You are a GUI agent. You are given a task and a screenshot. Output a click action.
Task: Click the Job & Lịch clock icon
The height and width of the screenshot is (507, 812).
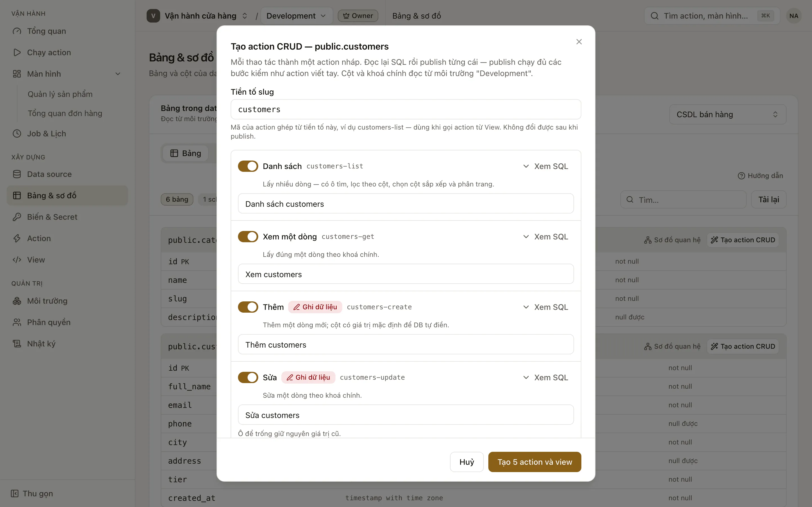pos(17,134)
